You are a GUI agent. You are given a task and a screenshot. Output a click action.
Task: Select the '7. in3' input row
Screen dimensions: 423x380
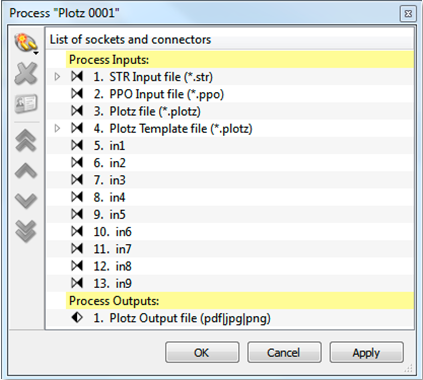[x=230, y=180]
